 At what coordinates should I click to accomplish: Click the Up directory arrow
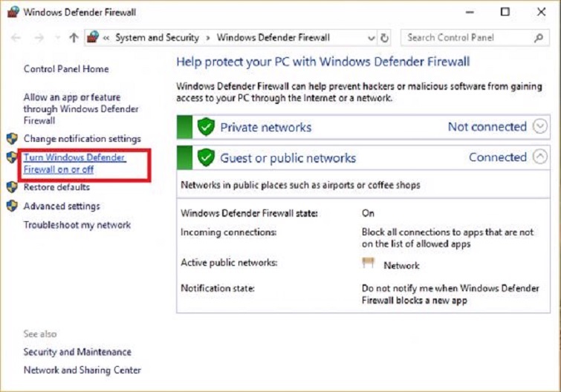click(74, 38)
